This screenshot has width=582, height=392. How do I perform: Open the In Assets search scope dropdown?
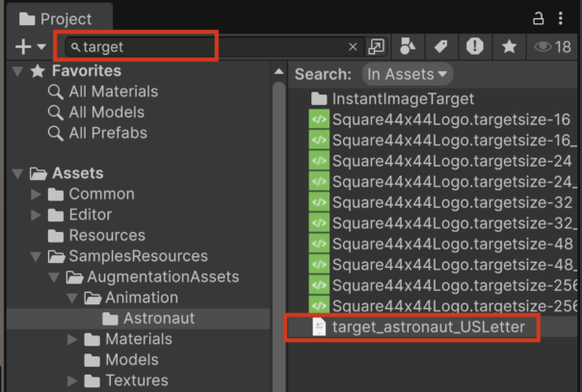click(407, 74)
